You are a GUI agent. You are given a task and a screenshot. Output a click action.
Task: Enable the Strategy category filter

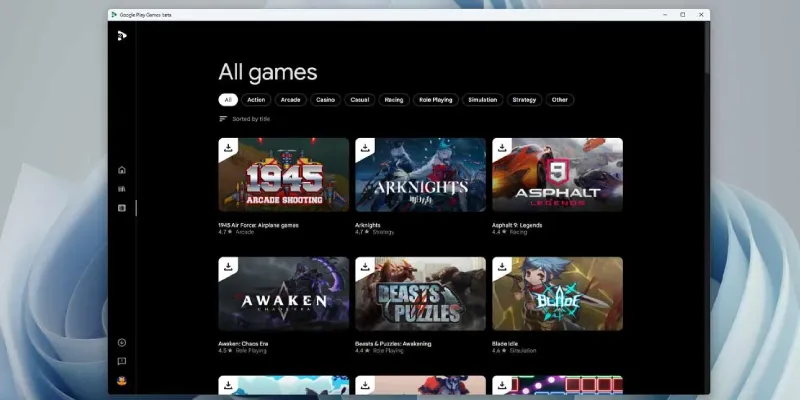[524, 100]
